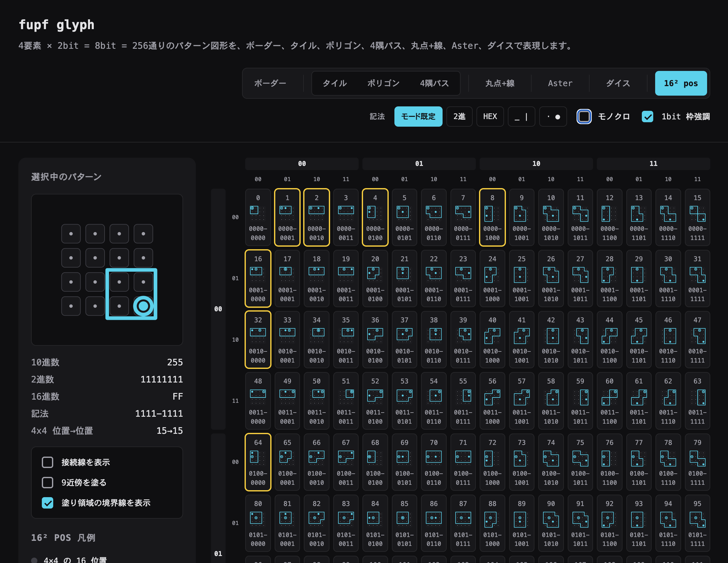Screen dimensions: 728x563
Task: Select pattern tile 16 (0001-0000)
Action: [x=258, y=278]
